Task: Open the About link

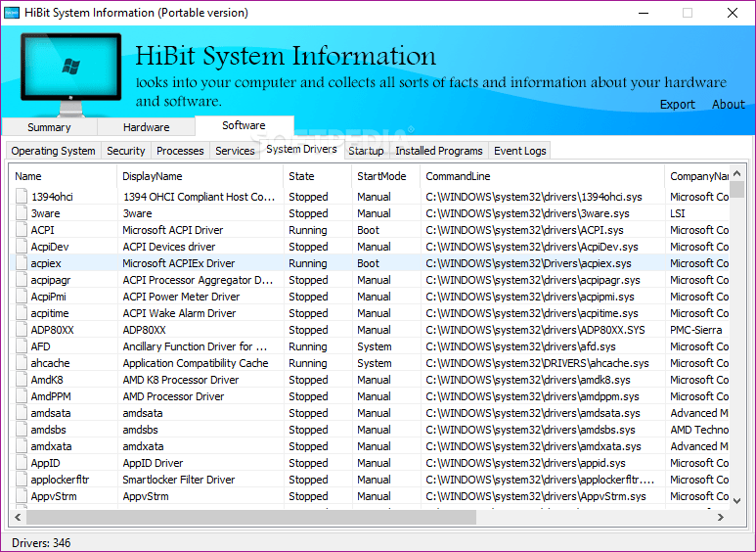Action: pos(728,105)
